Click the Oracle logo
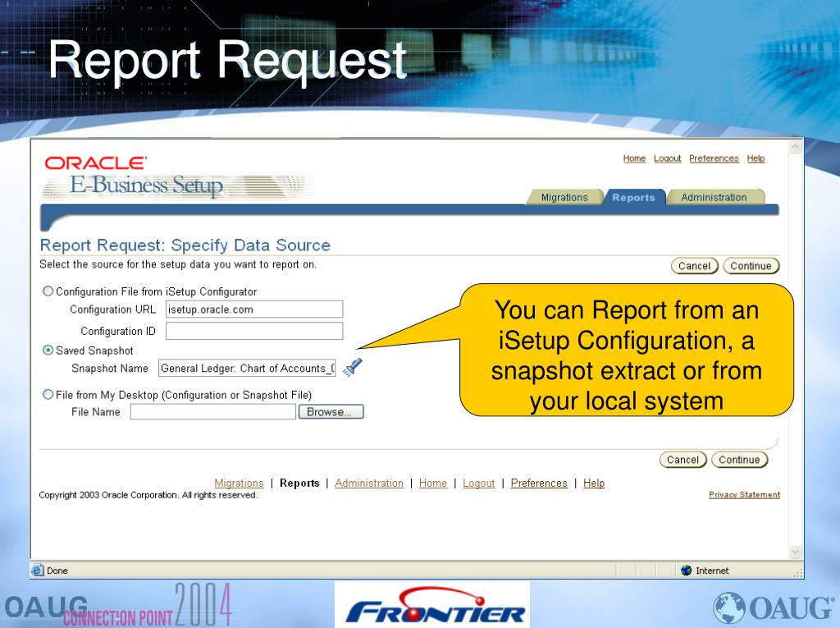 [x=95, y=163]
